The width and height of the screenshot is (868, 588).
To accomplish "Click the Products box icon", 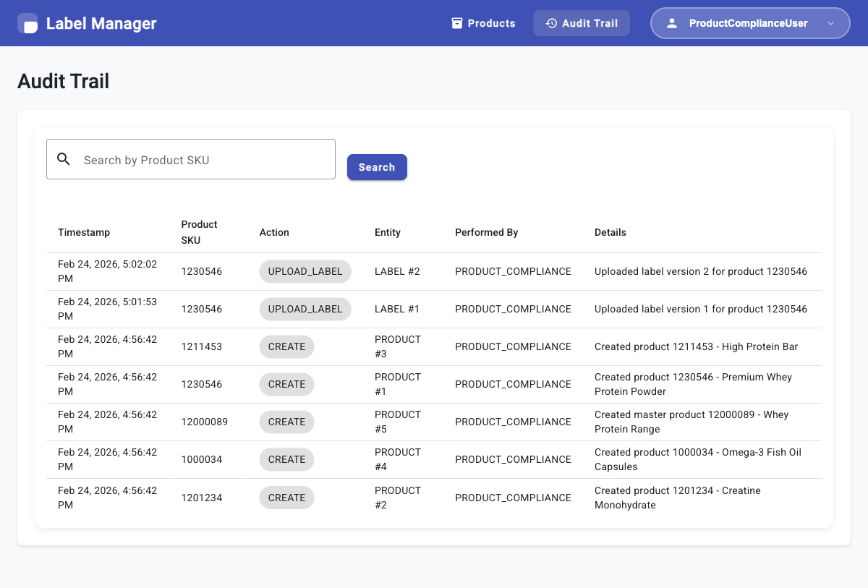I will pos(456,23).
